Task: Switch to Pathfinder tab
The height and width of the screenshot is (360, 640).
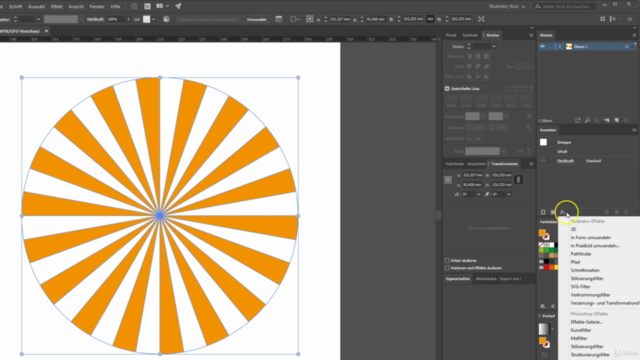Action: [x=455, y=164]
